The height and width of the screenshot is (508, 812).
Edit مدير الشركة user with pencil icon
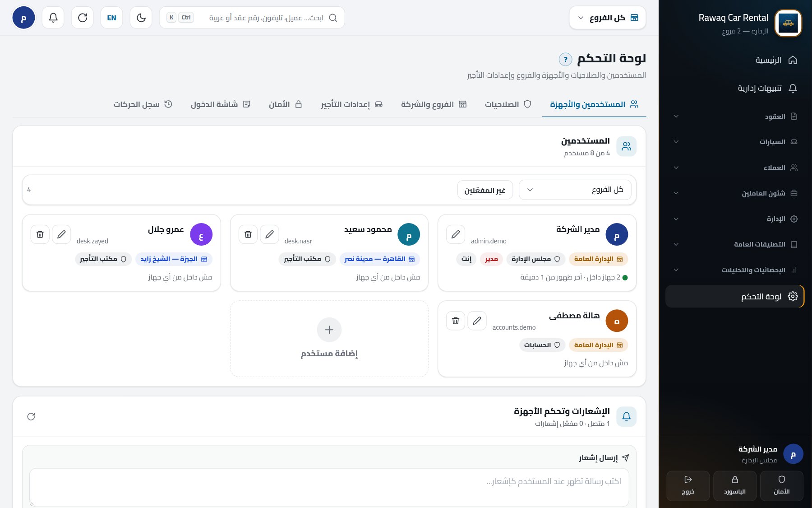(456, 234)
